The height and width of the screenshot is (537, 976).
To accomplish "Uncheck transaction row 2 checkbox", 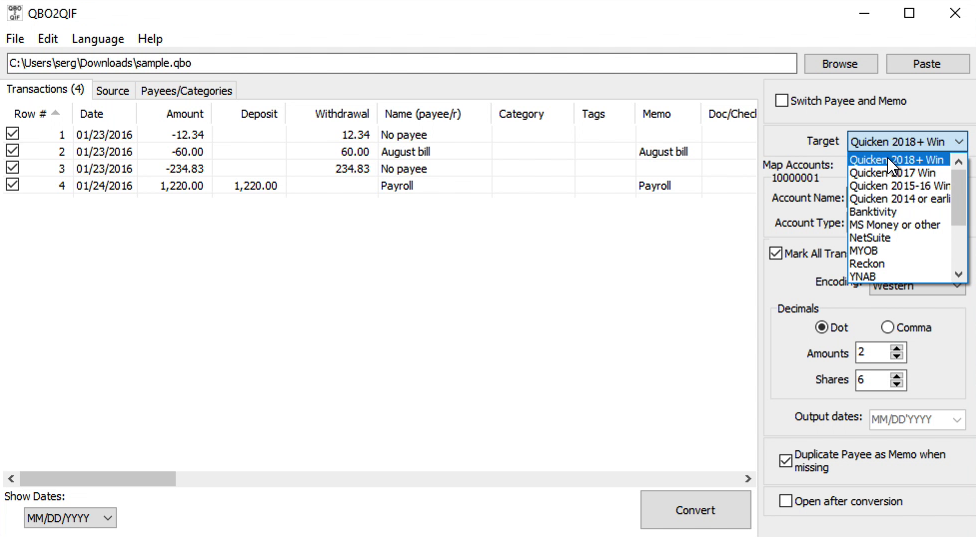I will point(12,151).
